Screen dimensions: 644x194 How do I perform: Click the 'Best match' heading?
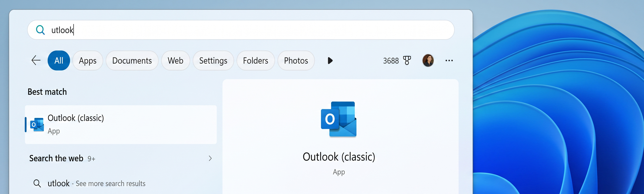tap(47, 92)
